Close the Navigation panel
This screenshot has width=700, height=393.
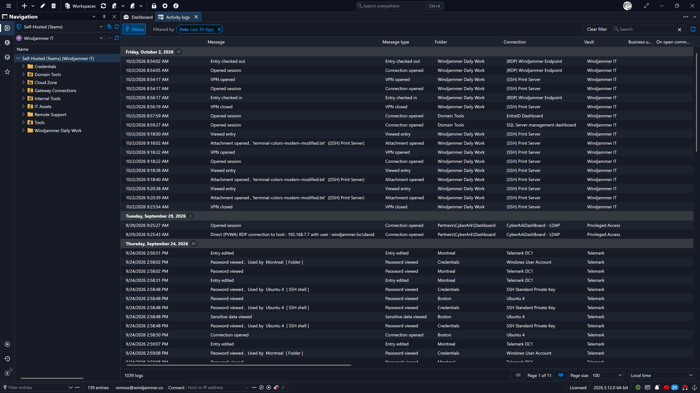pos(114,17)
